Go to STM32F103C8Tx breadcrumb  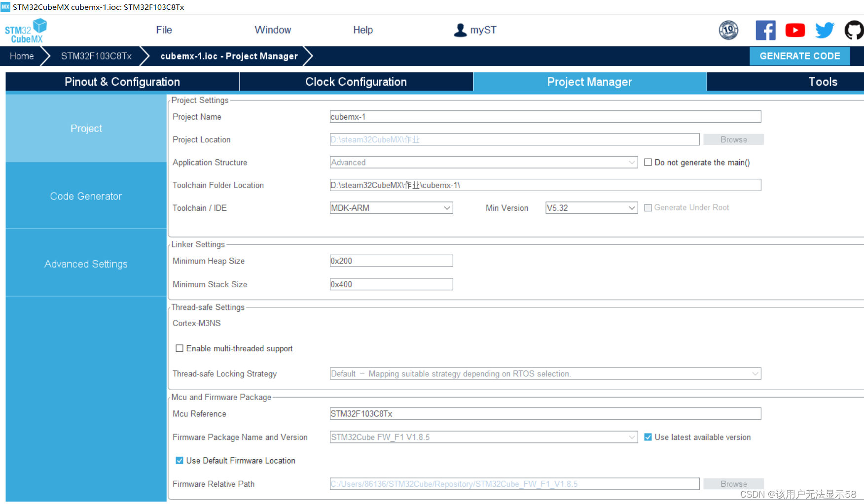pos(96,56)
